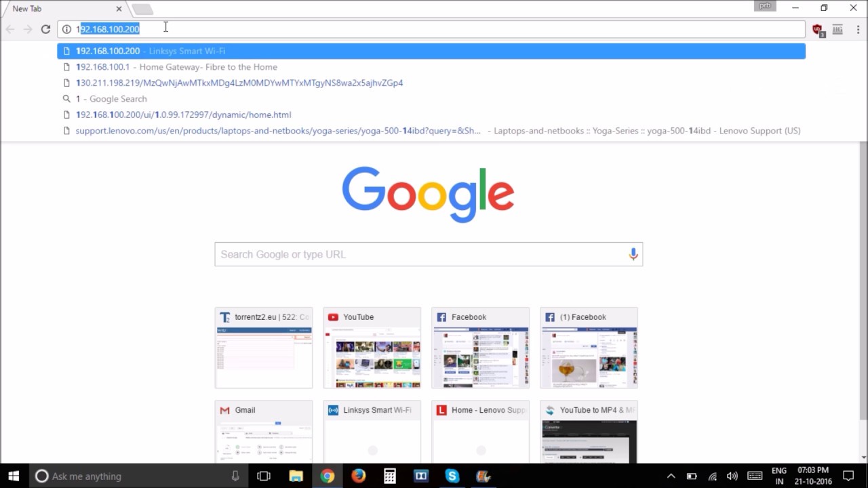Open the Linksys Smart Wi-Fi thumbnail
Viewport: 868px width, 488px height.
click(372, 432)
